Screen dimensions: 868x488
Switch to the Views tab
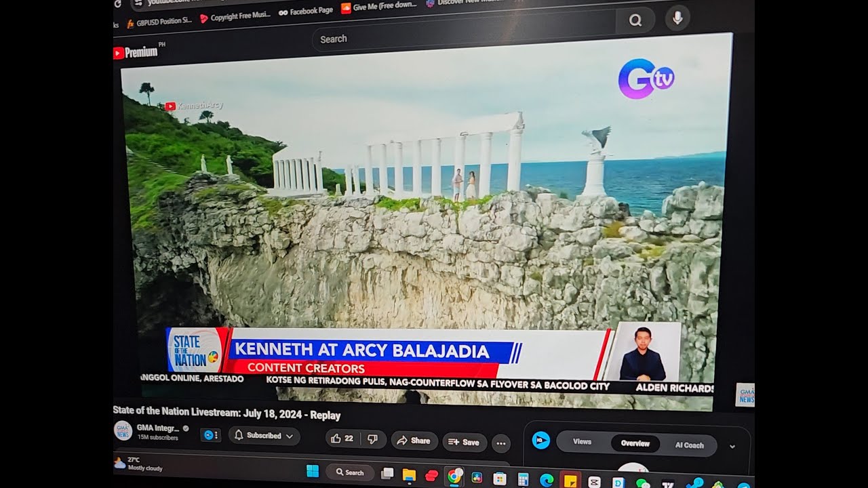583,442
